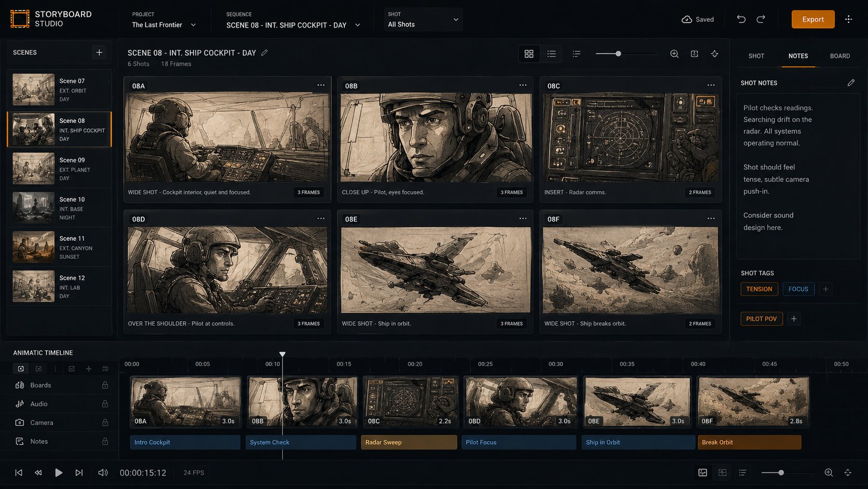Rewind the animatic playback
The image size is (868, 489).
[x=38, y=472]
